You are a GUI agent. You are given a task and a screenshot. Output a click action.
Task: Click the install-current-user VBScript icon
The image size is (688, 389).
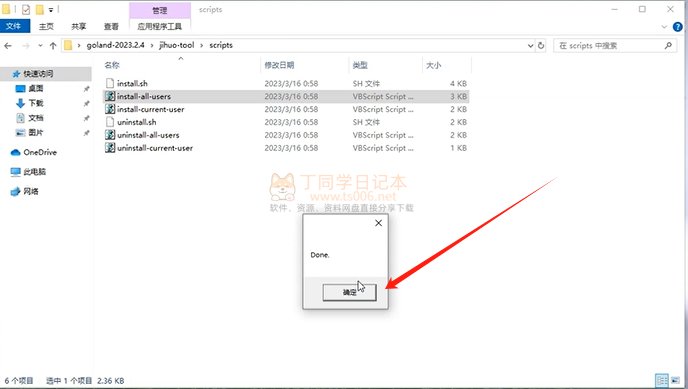110,109
